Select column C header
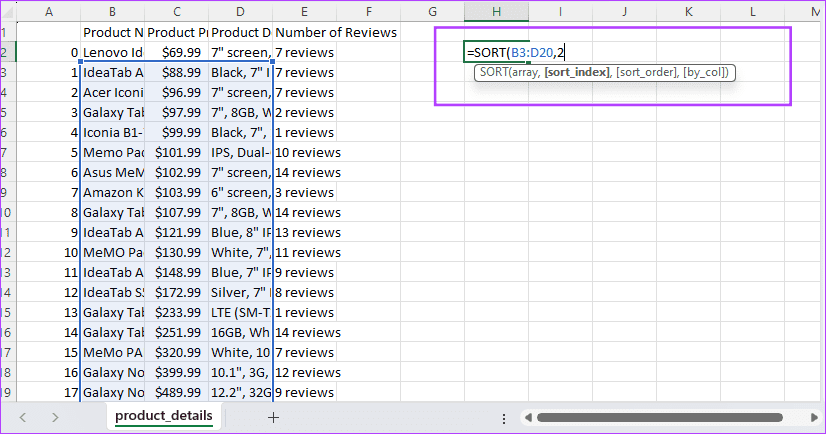Image resolution: width=826 pixels, height=434 pixels. click(177, 12)
